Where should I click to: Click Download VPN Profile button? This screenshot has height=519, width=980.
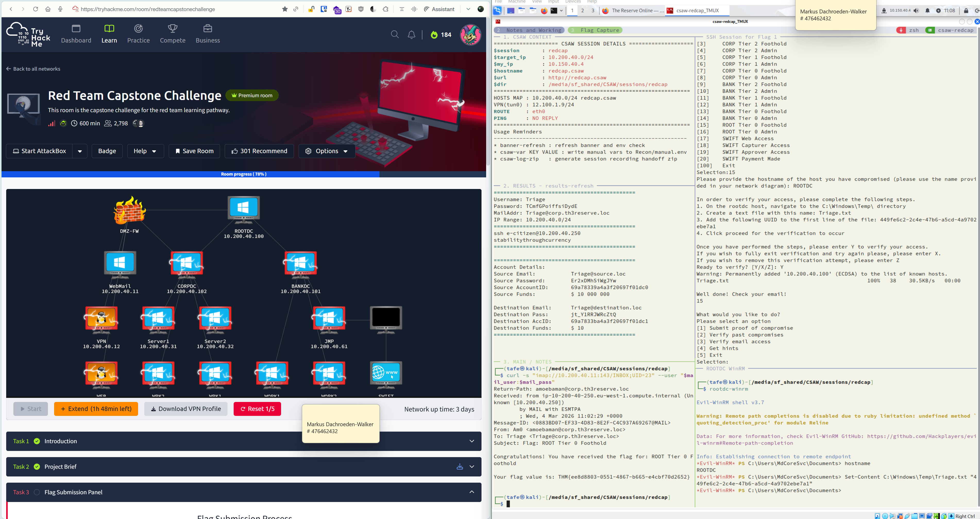coord(186,409)
